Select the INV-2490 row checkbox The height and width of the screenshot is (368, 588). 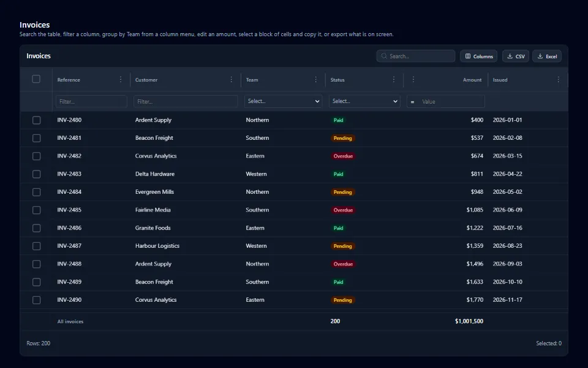pyautogui.click(x=36, y=300)
